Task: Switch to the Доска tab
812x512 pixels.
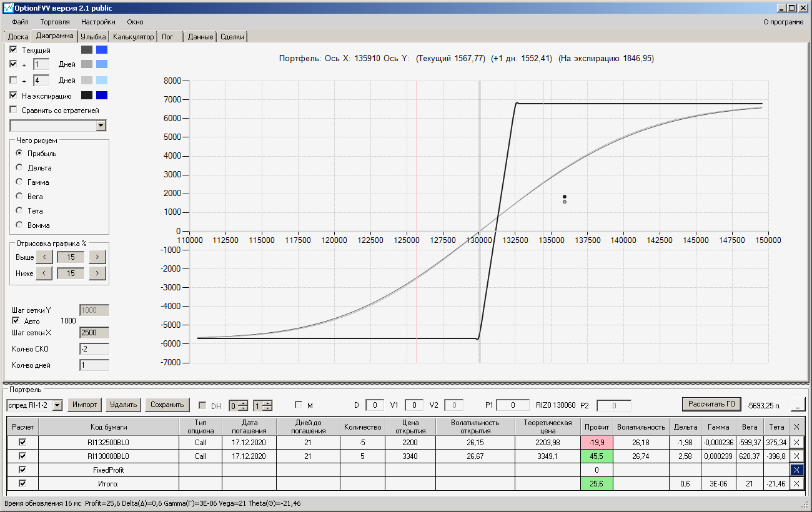Action: [x=18, y=37]
